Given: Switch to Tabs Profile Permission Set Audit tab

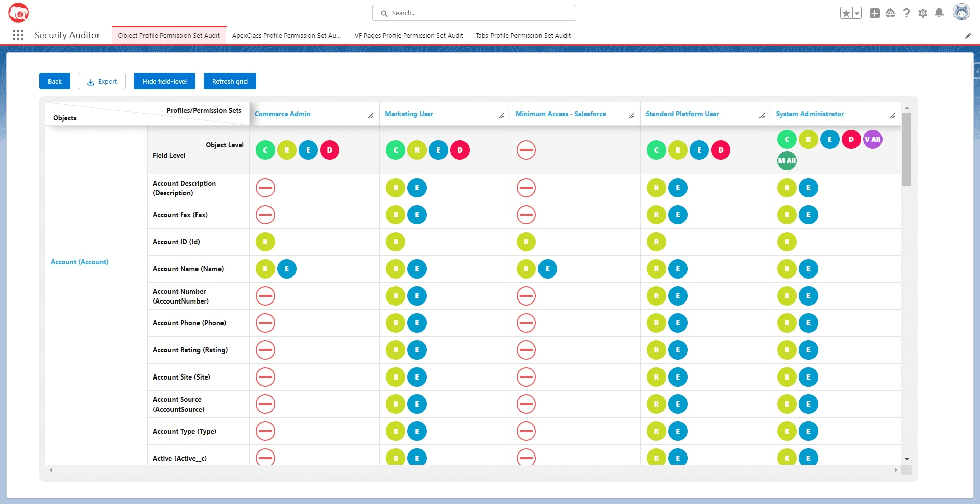Looking at the screenshot, I should click(523, 35).
